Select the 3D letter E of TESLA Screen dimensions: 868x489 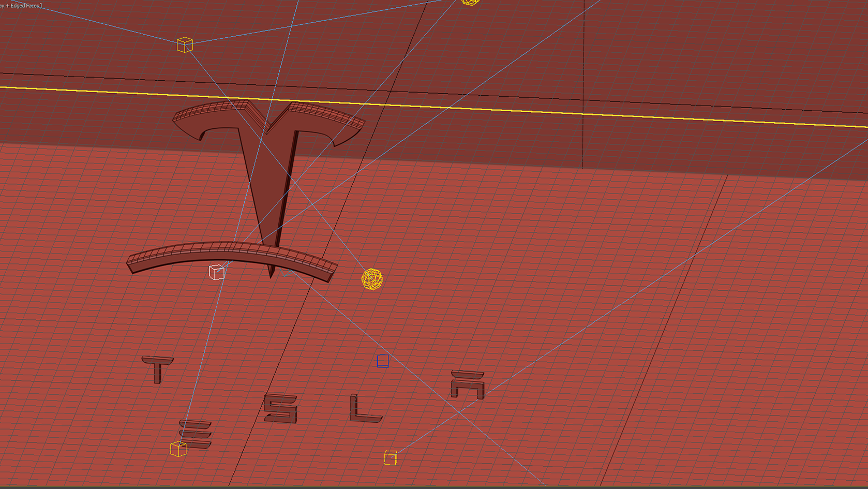point(196,434)
